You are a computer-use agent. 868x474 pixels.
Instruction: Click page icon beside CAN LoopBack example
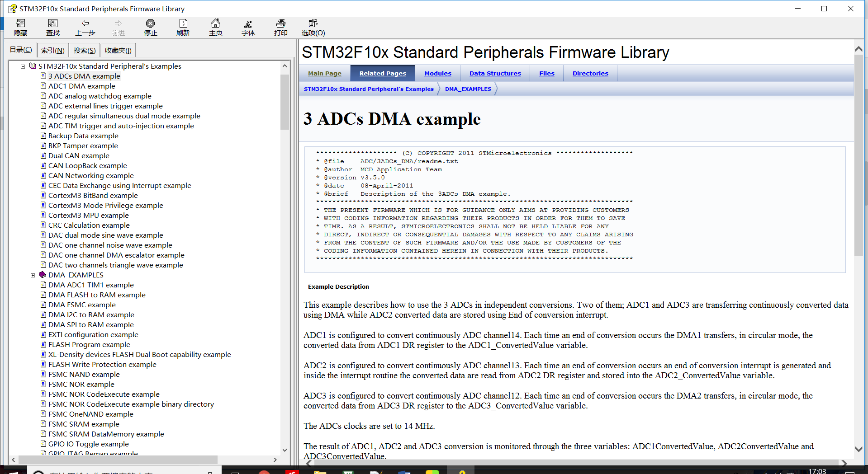[43, 165]
